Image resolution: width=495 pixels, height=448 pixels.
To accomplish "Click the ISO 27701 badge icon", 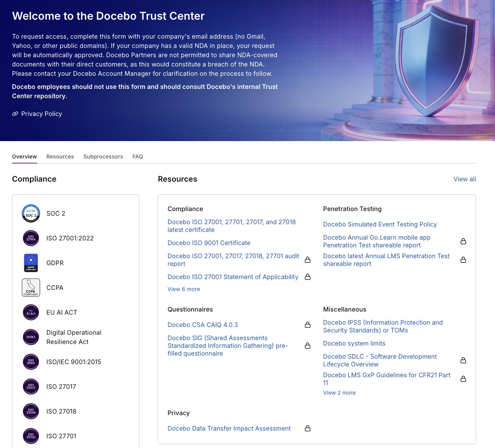I will [x=31, y=436].
